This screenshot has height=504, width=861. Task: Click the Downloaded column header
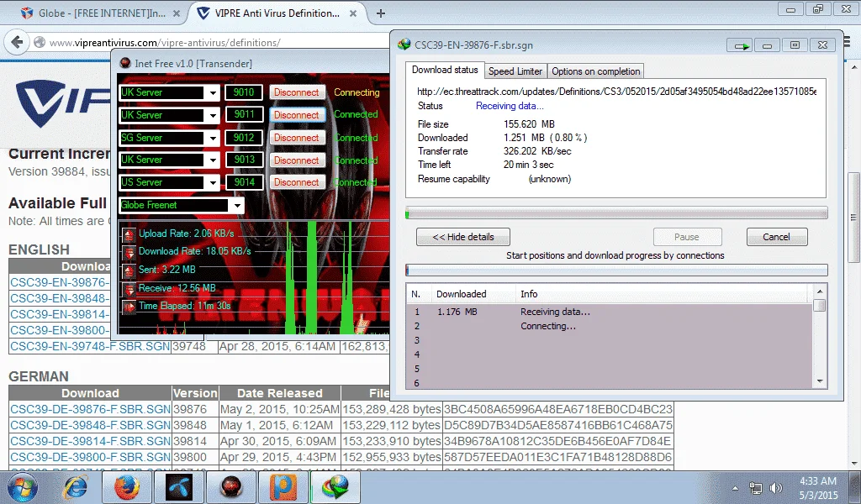(473, 294)
